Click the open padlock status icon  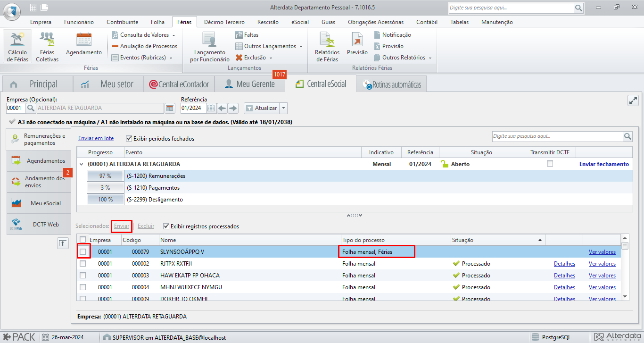coord(444,164)
